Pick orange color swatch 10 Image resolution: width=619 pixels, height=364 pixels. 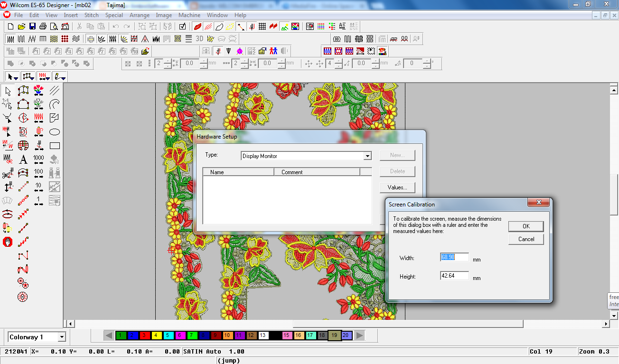coord(227,336)
